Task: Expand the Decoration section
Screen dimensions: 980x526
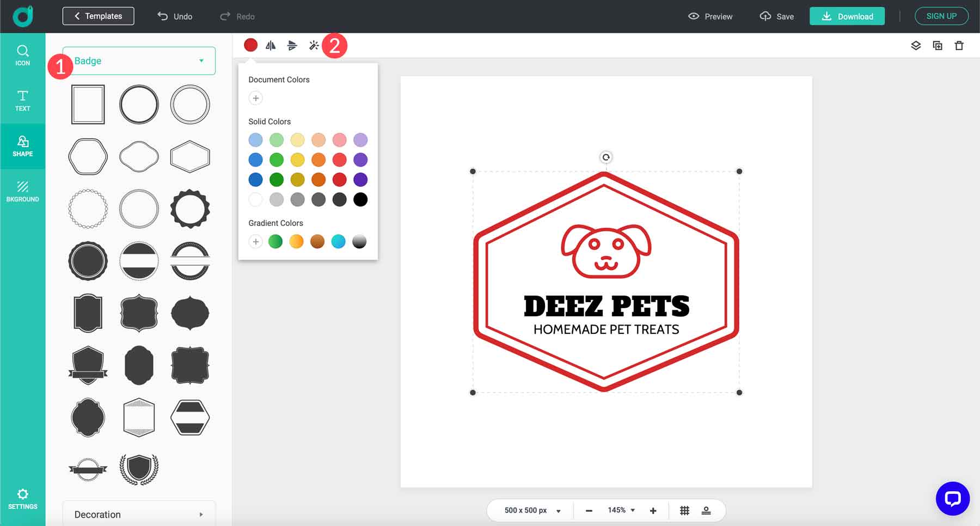Action: point(139,514)
